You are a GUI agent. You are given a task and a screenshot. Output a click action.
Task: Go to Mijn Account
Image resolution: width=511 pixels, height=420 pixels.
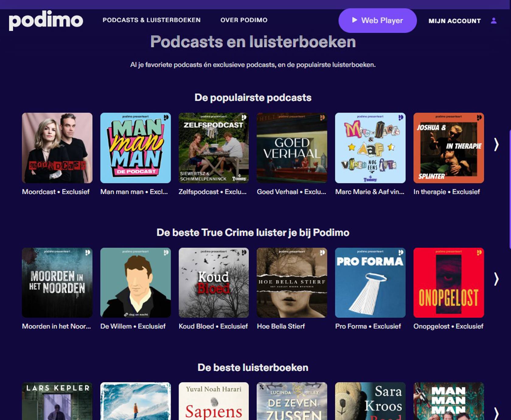tap(455, 21)
